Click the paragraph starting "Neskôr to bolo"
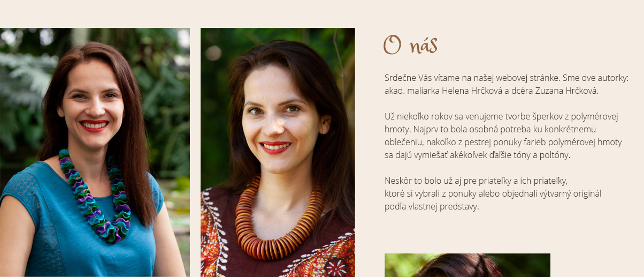644x277 pixels. (x=493, y=193)
